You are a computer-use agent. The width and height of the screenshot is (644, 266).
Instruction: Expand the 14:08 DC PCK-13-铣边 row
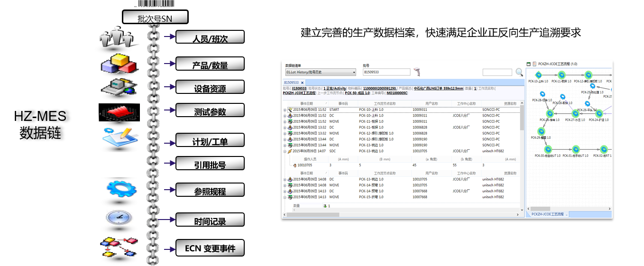[285, 180]
